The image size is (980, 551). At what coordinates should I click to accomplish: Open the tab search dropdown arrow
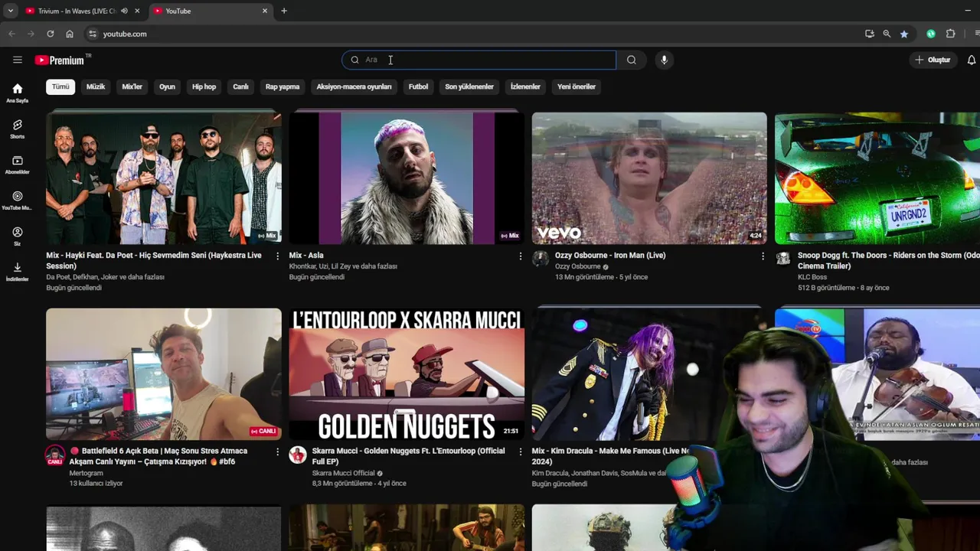10,11
